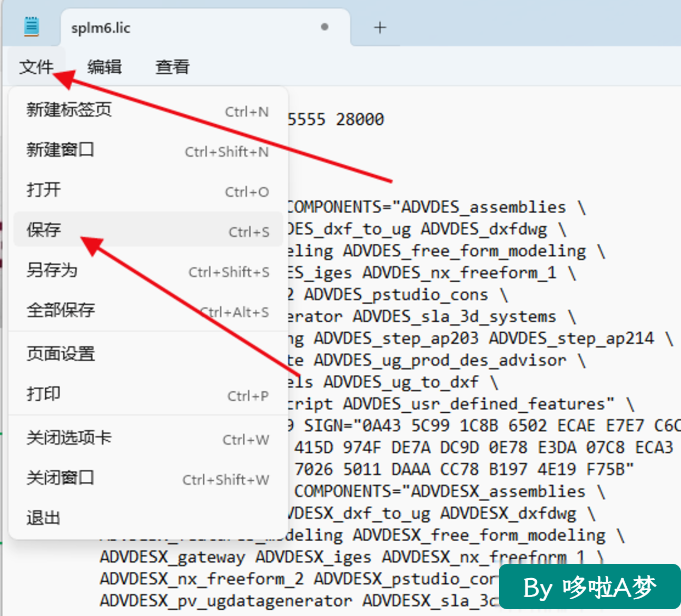This screenshot has height=616, width=681.
Task: Select the splm6.lic tab
Action: 205,27
